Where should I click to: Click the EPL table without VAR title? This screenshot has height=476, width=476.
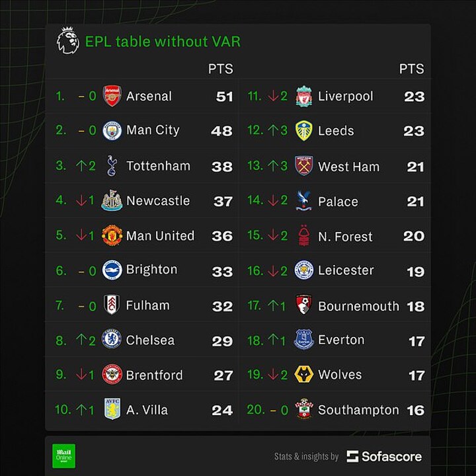pos(163,42)
